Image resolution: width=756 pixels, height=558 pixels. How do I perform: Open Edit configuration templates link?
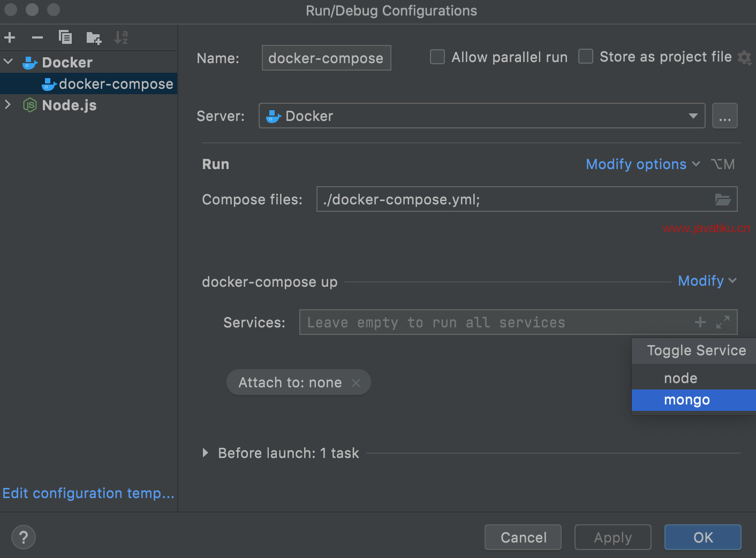tap(88, 493)
